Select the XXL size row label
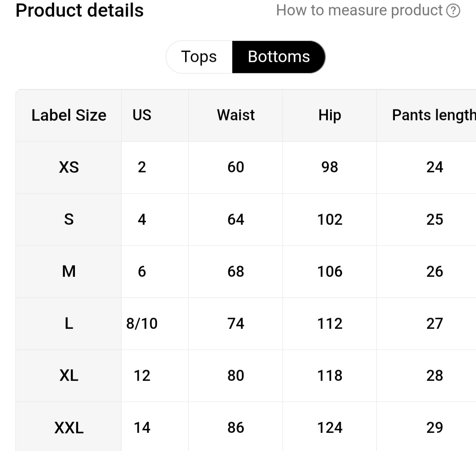 [x=69, y=428]
